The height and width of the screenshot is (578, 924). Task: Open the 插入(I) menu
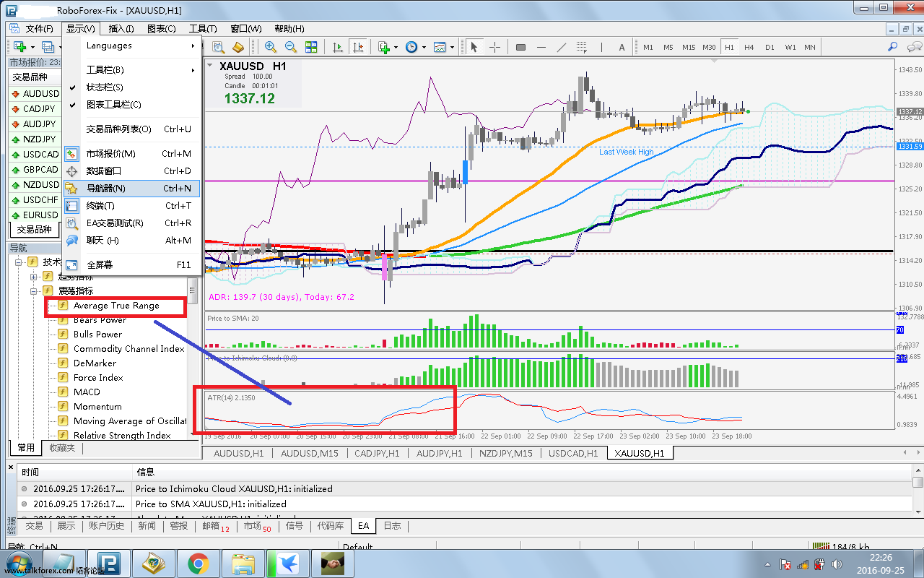(x=121, y=29)
